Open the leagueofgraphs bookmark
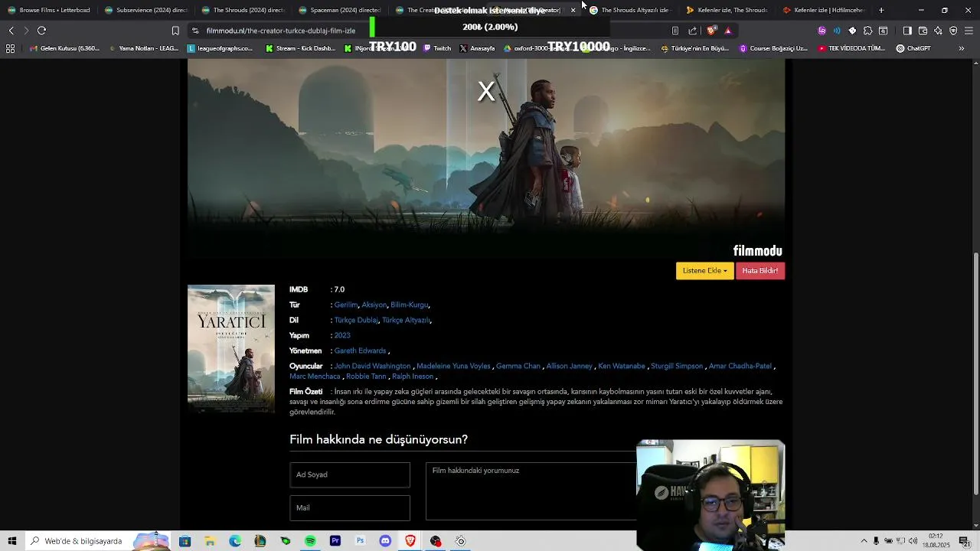 point(220,48)
